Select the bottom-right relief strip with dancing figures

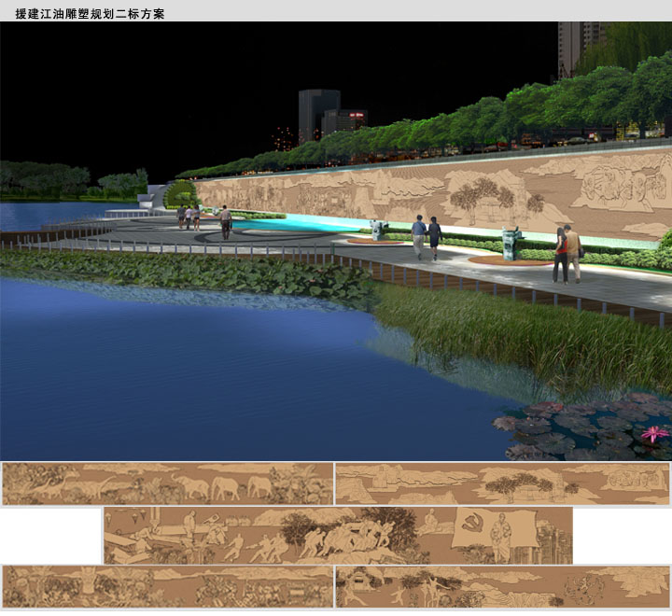coord(502,586)
